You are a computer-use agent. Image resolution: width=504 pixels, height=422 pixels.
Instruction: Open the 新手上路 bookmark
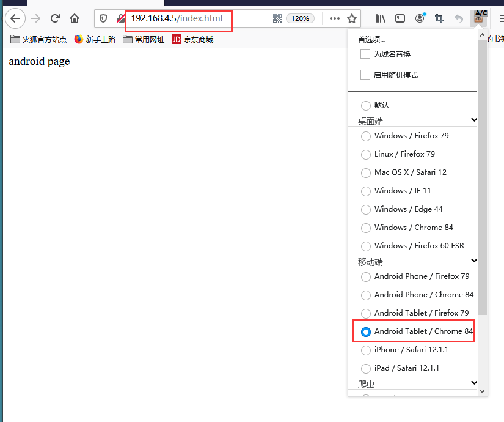click(95, 39)
